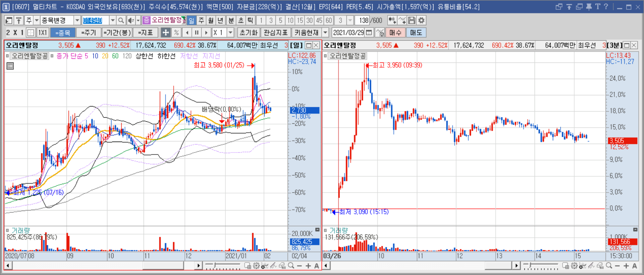Click the save chart floppy disk icon
Screen dimensions: 644x275
click(412, 20)
